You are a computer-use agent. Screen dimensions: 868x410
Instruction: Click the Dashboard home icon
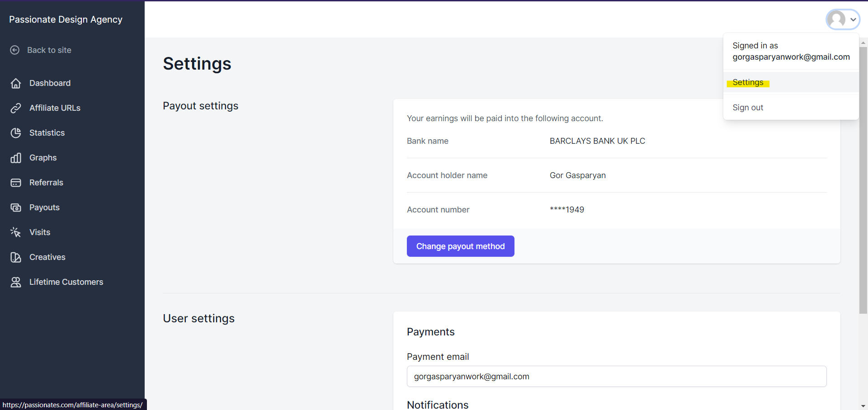pos(16,83)
